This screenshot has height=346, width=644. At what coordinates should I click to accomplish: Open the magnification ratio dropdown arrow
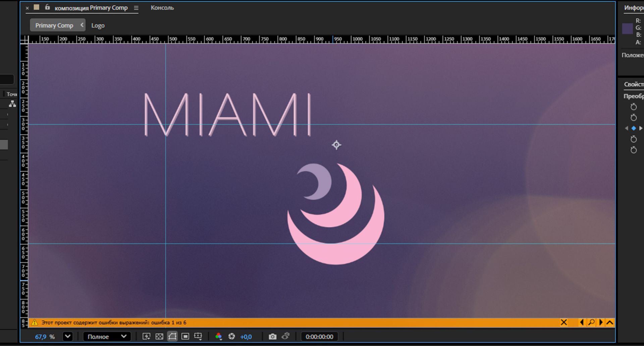68,336
